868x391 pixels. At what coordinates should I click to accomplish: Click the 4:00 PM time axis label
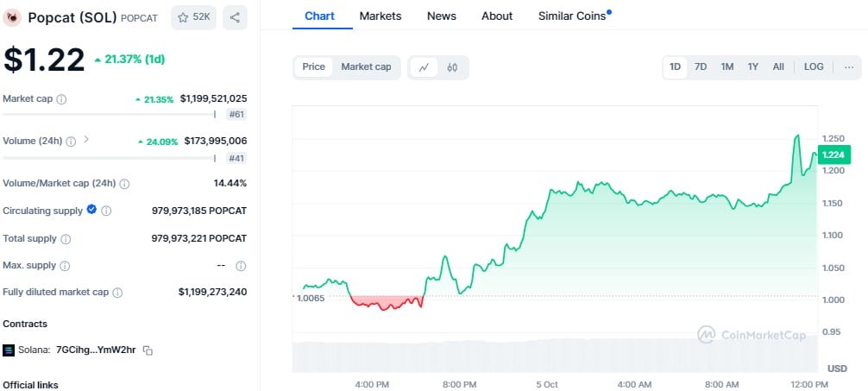pyautogui.click(x=372, y=384)
